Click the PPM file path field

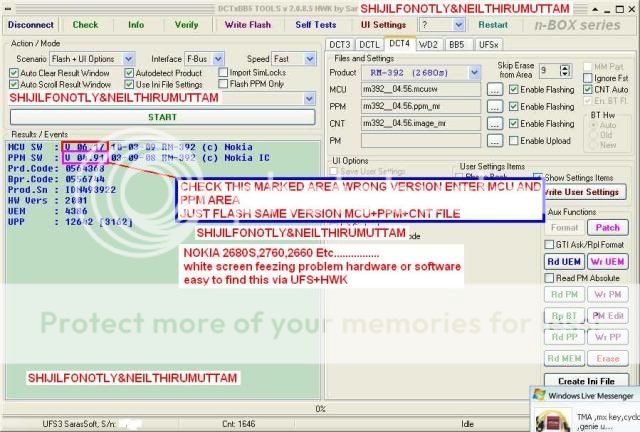[x=421, y=107]
